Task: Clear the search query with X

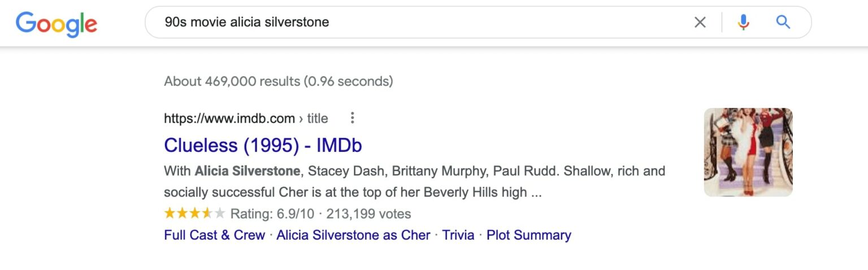Action: 700,23
